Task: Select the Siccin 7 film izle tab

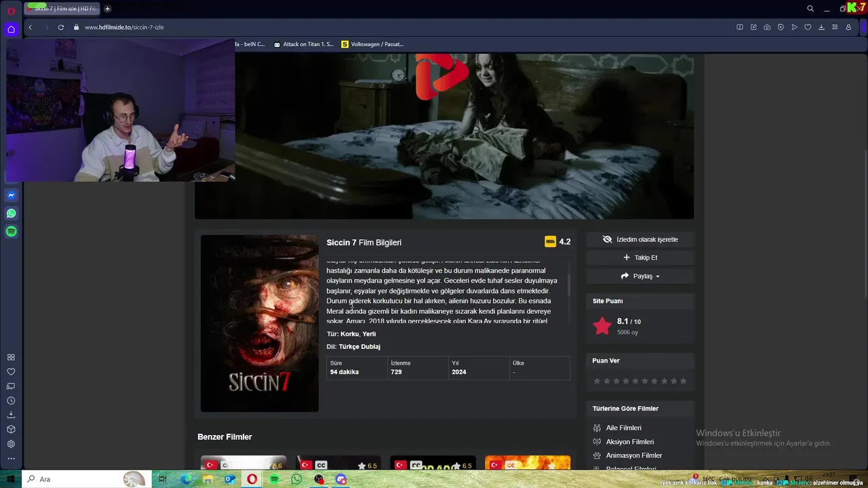Action: point(62,9)
